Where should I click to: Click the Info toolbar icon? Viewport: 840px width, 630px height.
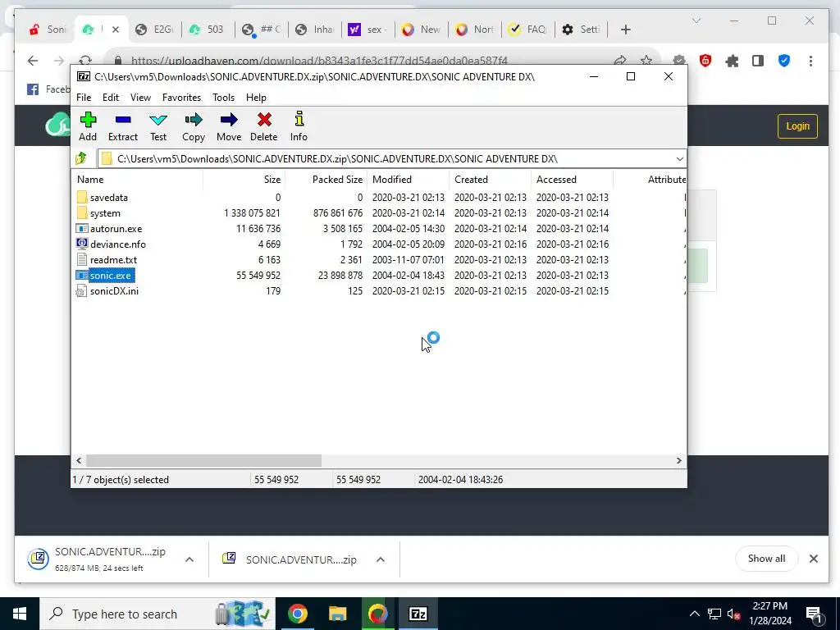[299, 126]
